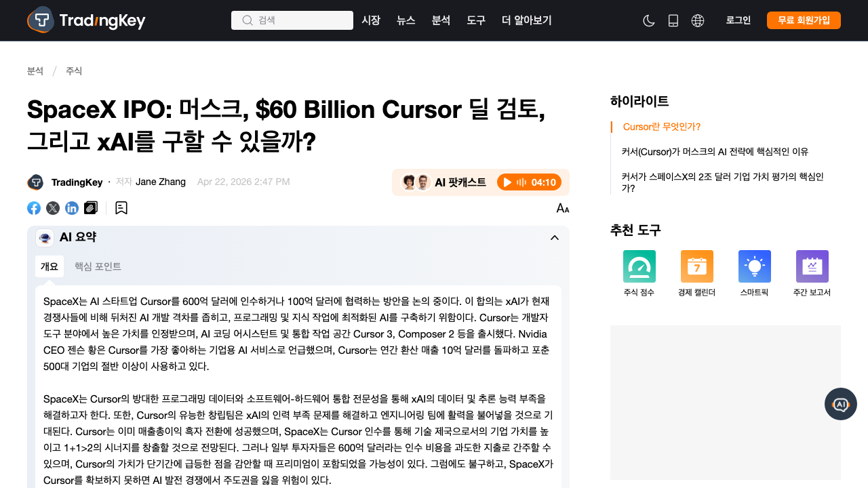Open the floating AI chat assistant

coord(841,404)
